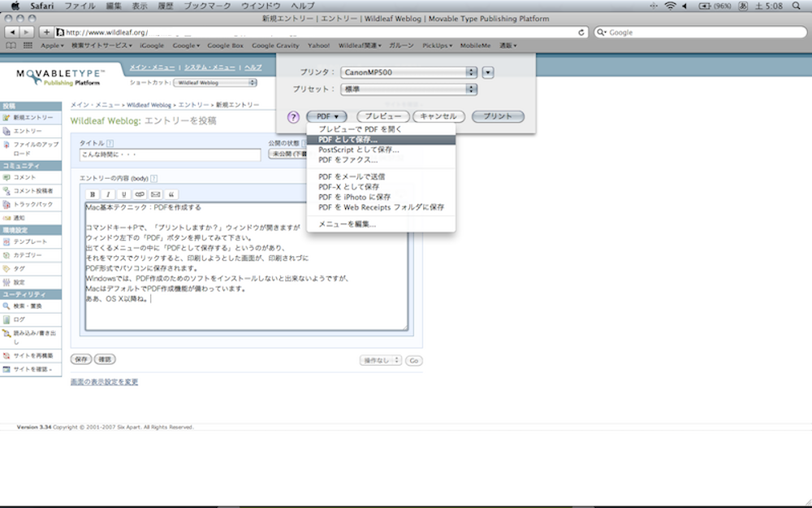Viewport: 812px width, 508px height.
Task: Select メニューを編集… from the PDF menu
Action: (x=381, y=224)
